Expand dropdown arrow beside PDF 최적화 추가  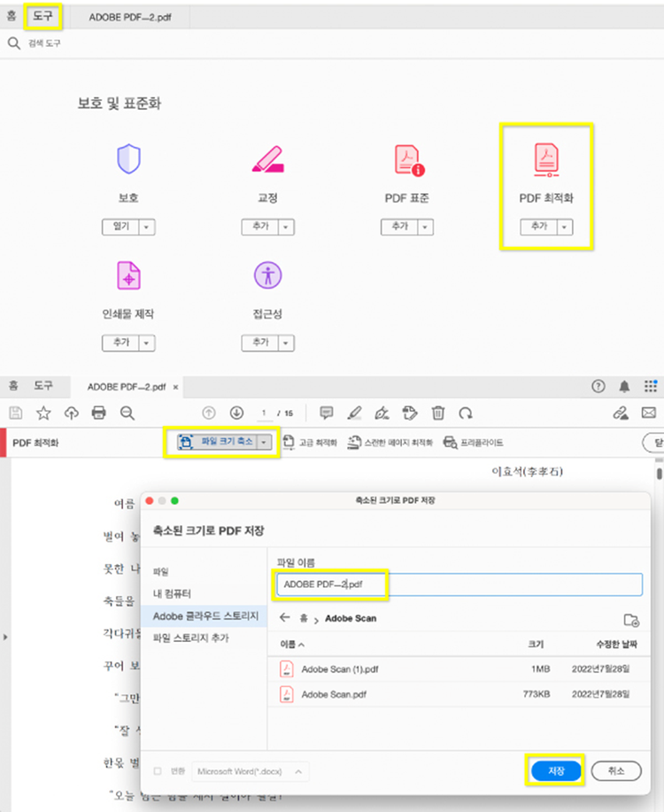(x=565, y=227)
